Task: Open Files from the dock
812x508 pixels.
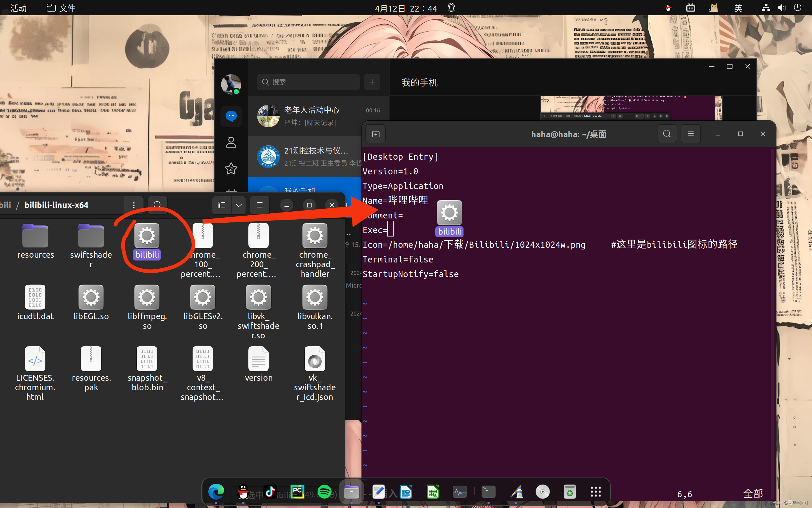Action: tap(351, 492)
